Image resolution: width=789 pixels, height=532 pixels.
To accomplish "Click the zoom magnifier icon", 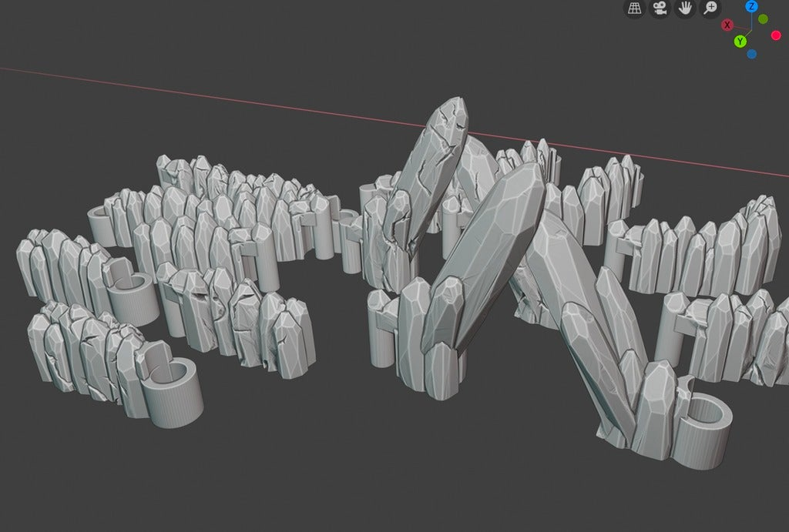I will coord(710,8).
